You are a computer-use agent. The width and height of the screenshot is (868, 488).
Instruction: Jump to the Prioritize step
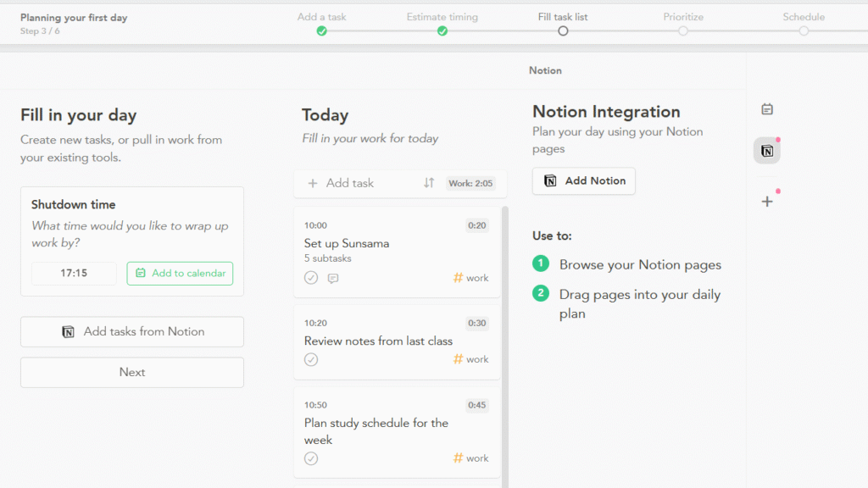click(683, 24)
